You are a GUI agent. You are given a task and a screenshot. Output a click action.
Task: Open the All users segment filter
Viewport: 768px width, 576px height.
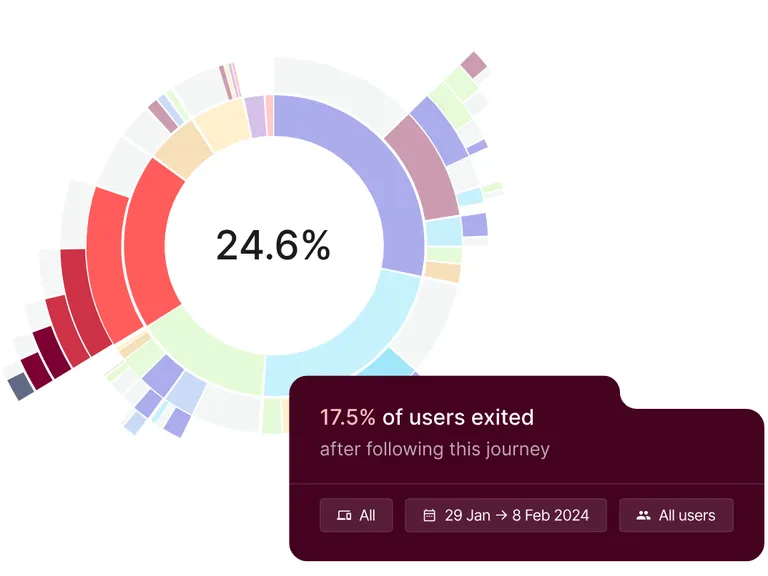click(x=676, y=515)
